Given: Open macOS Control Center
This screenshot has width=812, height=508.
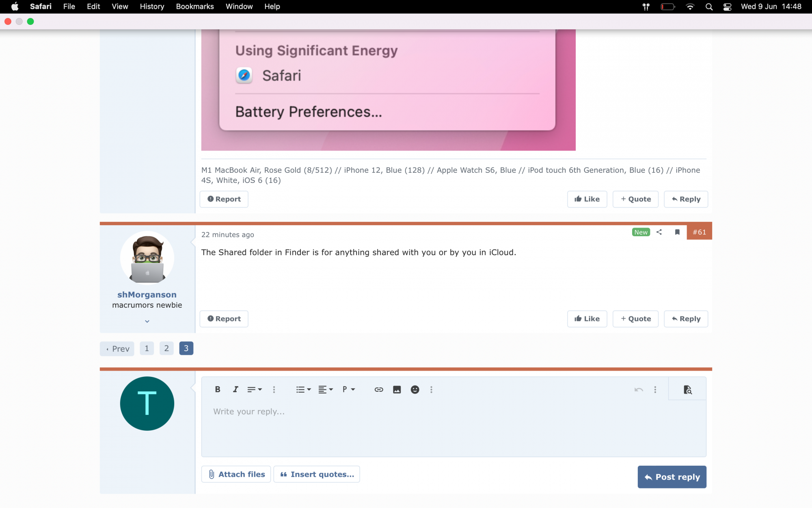Looking at the screenshot, I should pyautogui.click(x=727, y=7).
